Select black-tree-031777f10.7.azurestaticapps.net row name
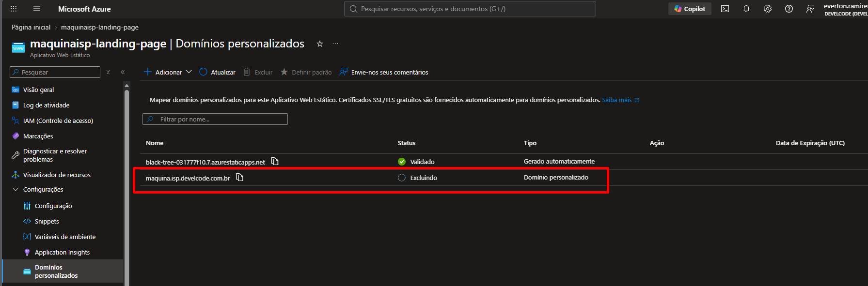Viewport: 868px width, 286px height. point(205,162)
